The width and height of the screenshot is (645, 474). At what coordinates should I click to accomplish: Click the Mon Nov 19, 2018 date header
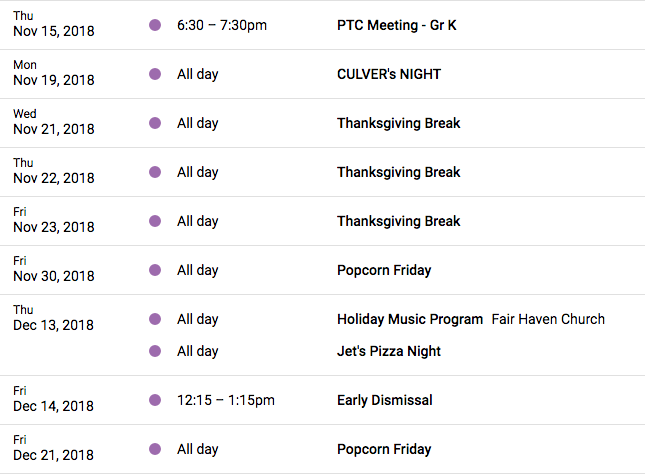click(53, 73)
